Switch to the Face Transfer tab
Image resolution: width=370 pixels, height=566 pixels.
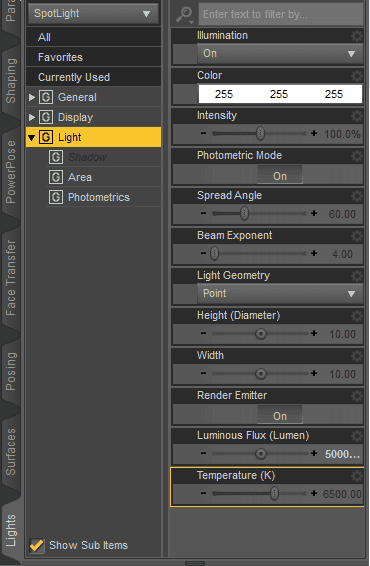[x=11, y=278]
